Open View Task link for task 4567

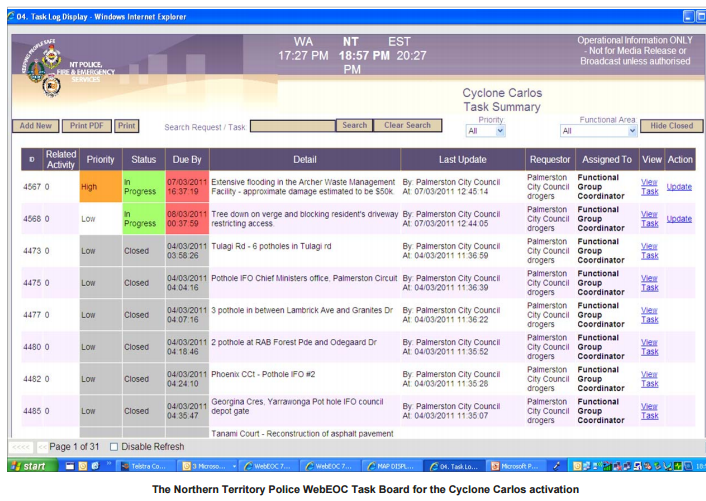[649, 186]
